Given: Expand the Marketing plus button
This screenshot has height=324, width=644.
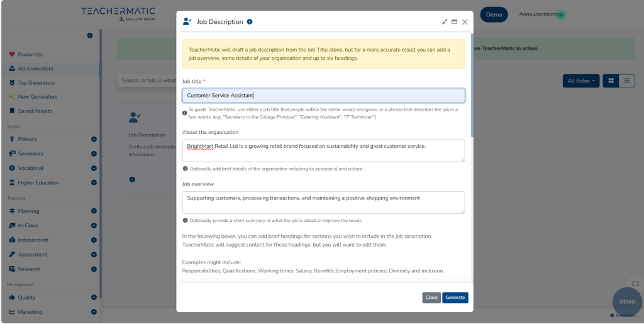Looking at the screenshot, I should point(94,312).
